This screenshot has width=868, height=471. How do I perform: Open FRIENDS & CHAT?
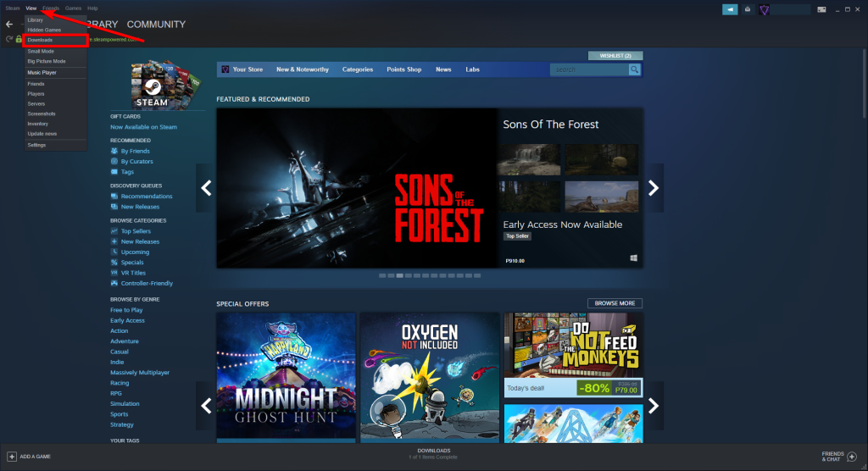coord(839,457)
